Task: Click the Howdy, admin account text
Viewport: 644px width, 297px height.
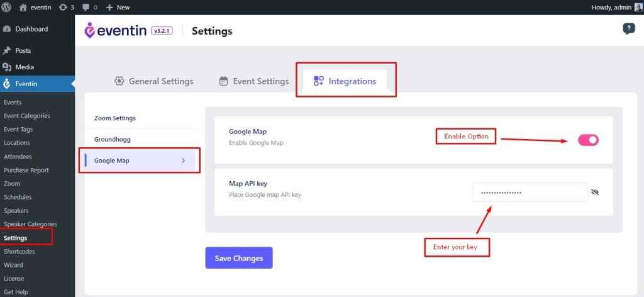Action: click(x=611, y=8)
